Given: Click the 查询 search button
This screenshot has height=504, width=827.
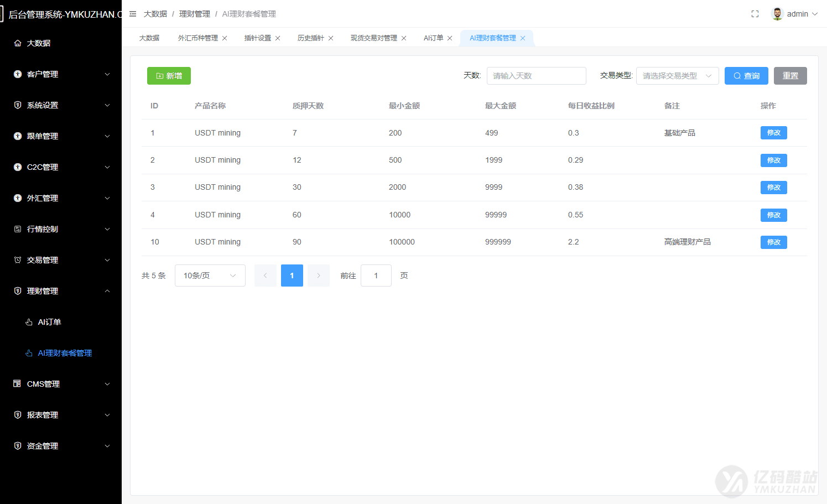Looking at the screenshot, I should pos(746,76).
